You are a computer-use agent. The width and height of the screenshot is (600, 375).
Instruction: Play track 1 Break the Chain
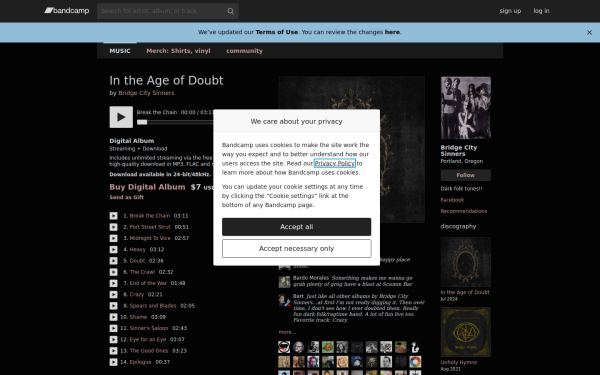coord(114,216)
